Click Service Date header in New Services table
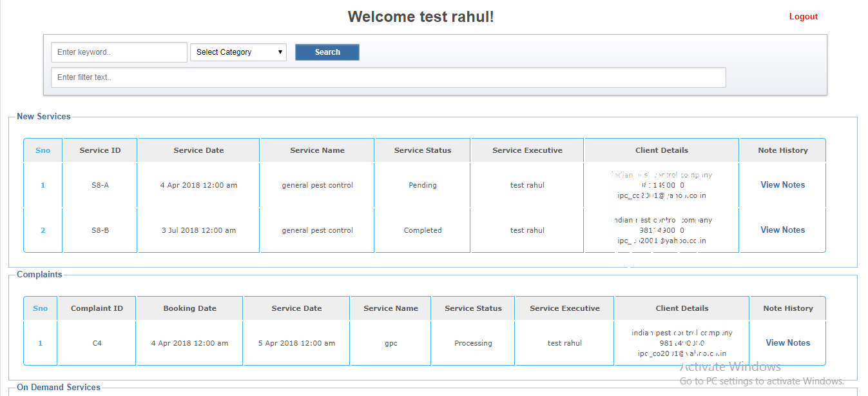Image resolution: width=868 pixels, height=396 pixels. point(198,150)
